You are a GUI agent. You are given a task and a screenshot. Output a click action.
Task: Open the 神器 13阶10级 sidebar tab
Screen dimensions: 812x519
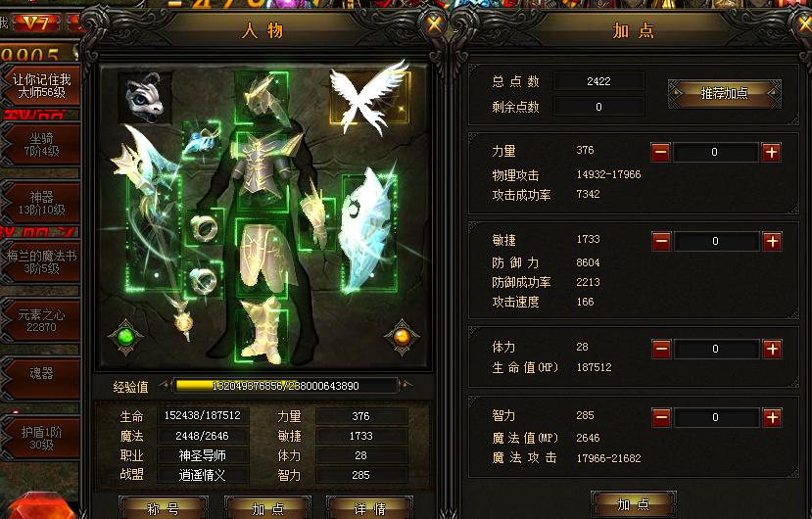[x=40, y=203]
